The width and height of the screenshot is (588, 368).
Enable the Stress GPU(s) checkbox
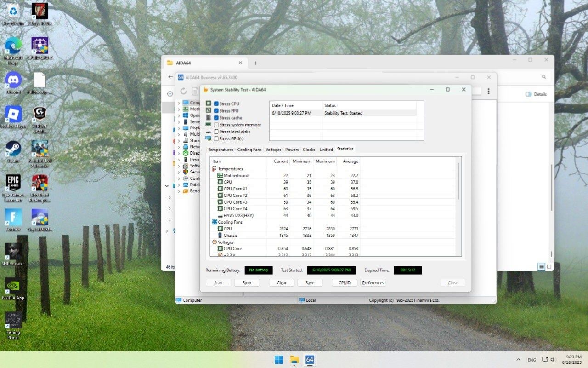tap(216, 138)
